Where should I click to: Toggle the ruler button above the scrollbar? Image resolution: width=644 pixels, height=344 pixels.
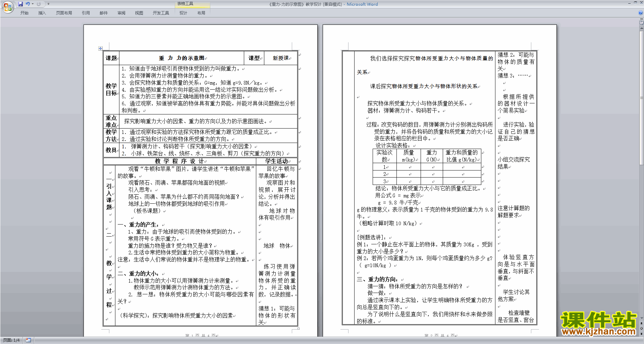coord(642,23)
